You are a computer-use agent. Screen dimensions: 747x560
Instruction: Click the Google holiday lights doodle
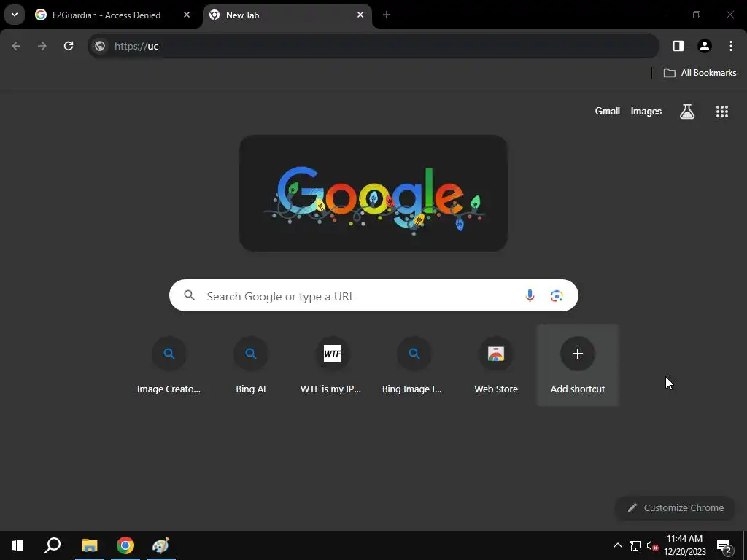373,193
